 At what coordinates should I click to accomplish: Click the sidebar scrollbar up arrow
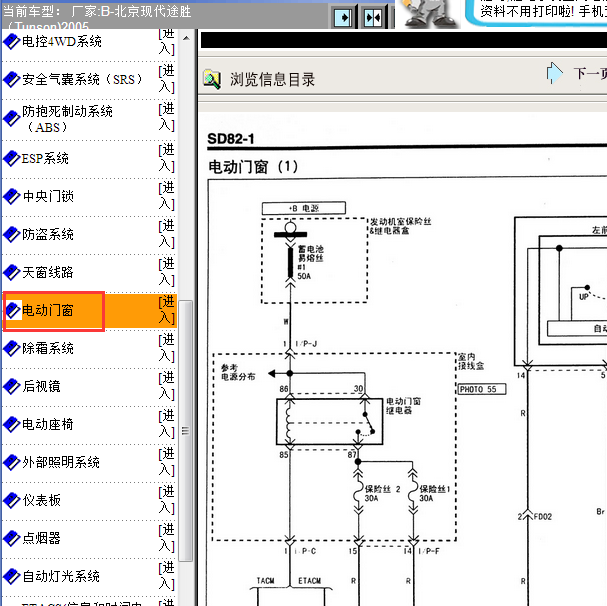click(186, 38)
